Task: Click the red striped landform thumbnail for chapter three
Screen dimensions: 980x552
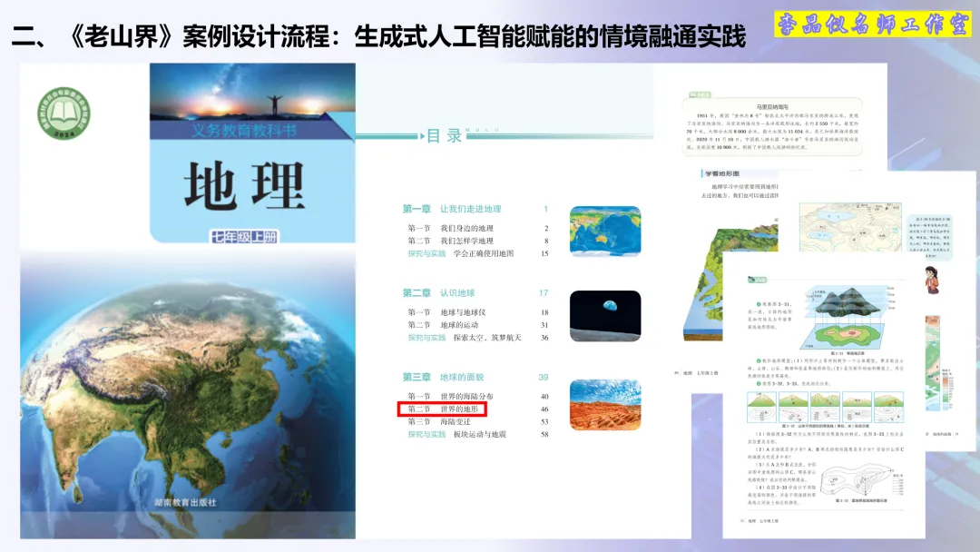Action: click(605, 404)
